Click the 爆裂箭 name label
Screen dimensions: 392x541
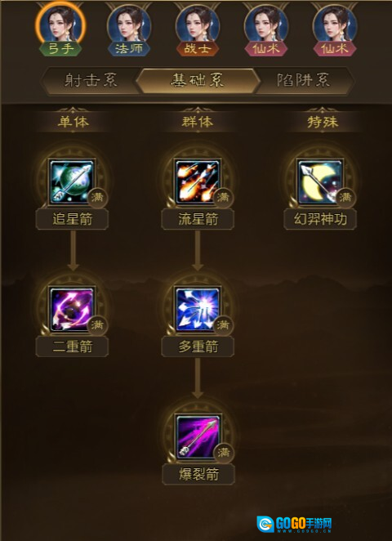click(x=198, y=475)
